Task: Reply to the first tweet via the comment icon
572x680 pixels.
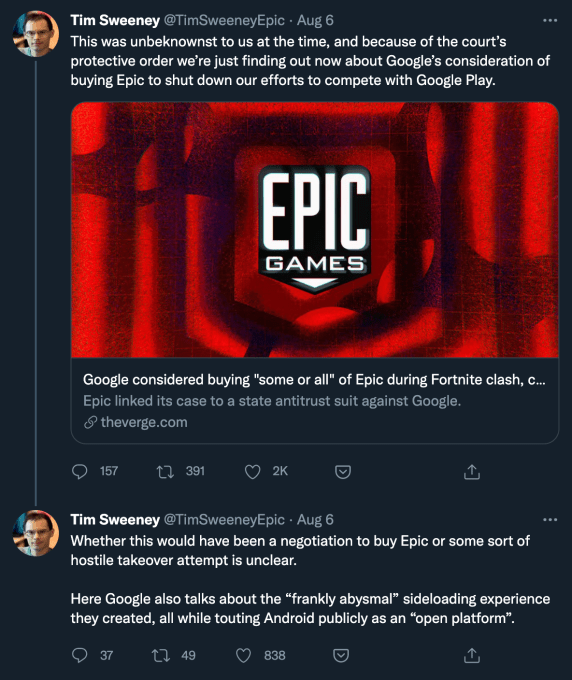Action: [80, 471]
